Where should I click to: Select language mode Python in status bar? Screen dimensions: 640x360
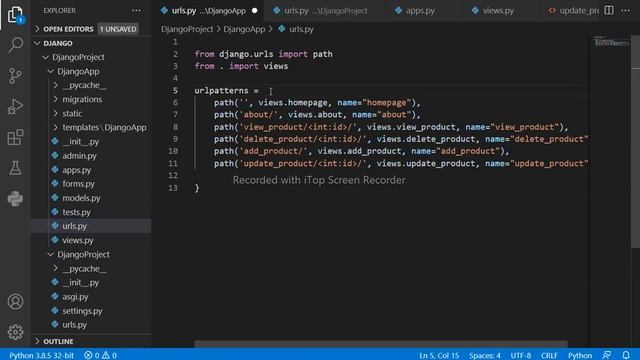click(580, 355)
